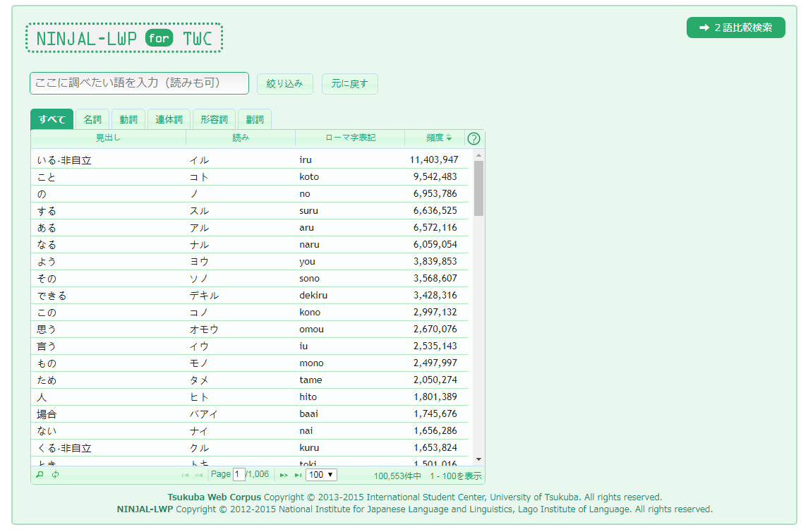Click the romaji cell 'dekiru'
Image resolution: width=808 pixels, height=532 pixels.
pos(313,296)
